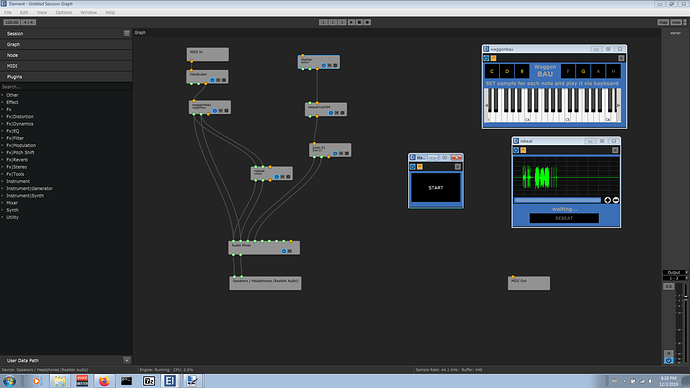Toggle the power icon on VeloScaler node

212,80
